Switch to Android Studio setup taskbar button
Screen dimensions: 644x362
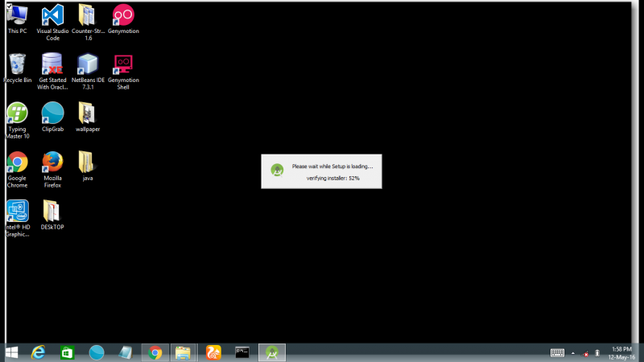tap(272, 352)
